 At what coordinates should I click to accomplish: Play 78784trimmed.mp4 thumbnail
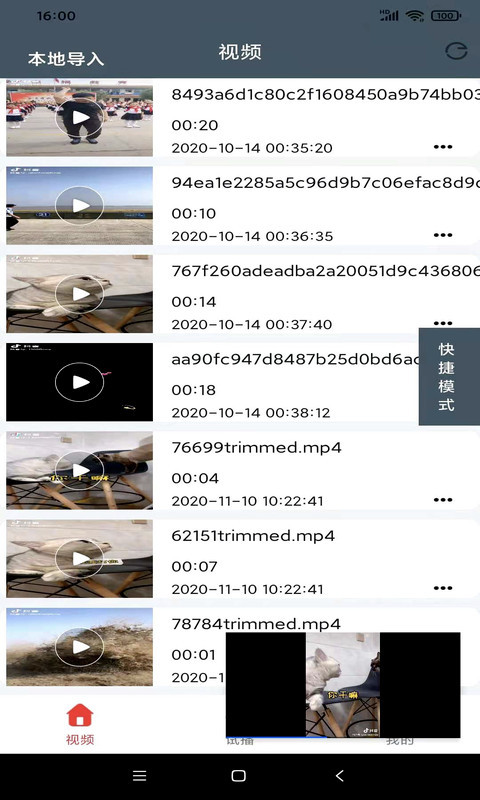tap(80, 647)
